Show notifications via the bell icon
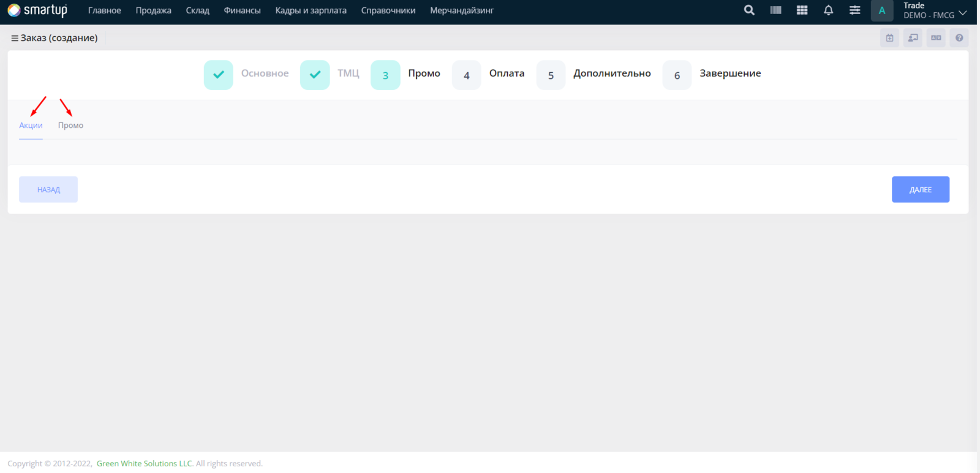This screenshot has width=980, height=473. [828, 10]
